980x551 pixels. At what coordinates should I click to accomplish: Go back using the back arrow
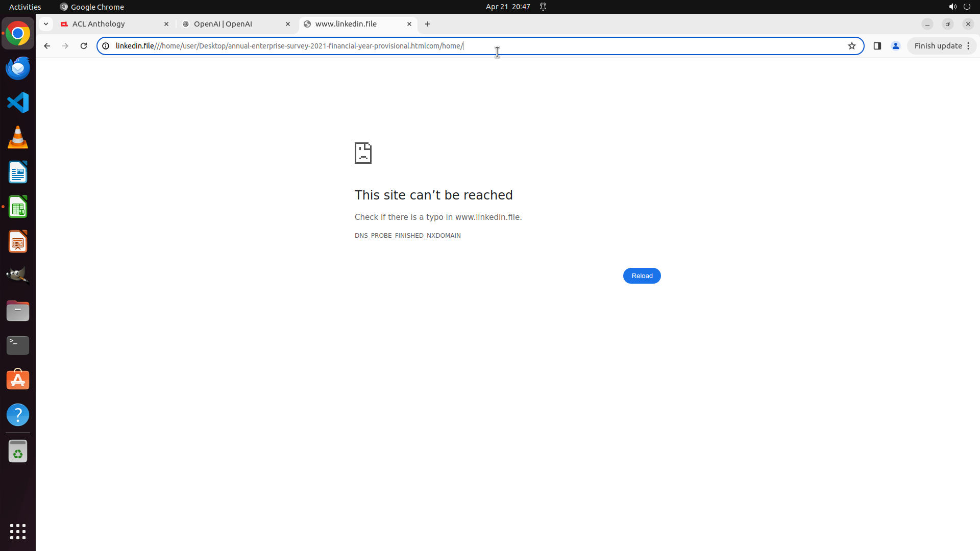(47, 46)
